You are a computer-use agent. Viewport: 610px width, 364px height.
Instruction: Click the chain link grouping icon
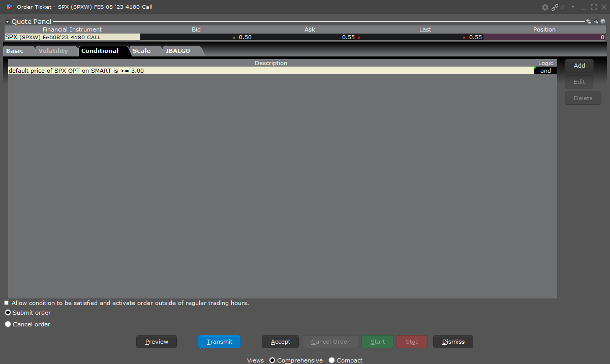click(x=555, y=7)
